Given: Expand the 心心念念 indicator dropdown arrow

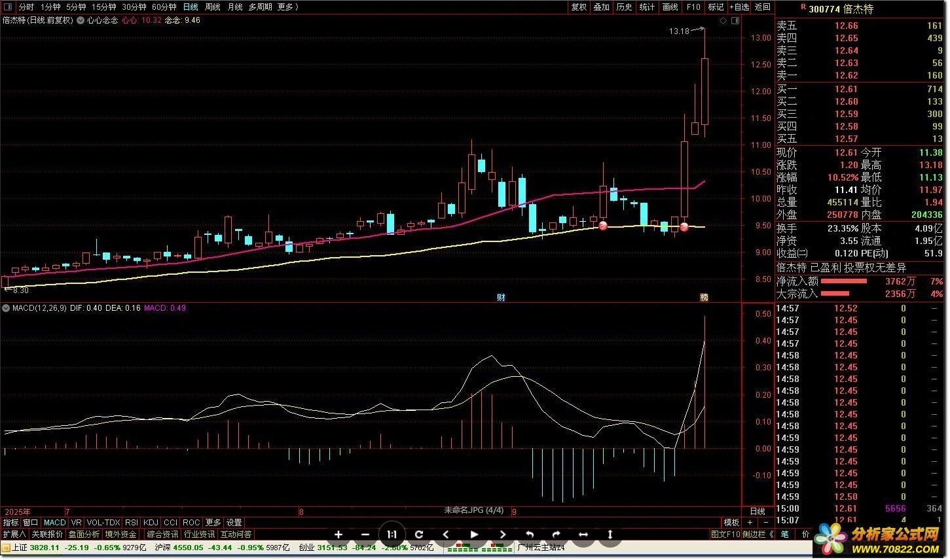Looking at the screenshot, I should pyautogui.click(x=81, y=20).
